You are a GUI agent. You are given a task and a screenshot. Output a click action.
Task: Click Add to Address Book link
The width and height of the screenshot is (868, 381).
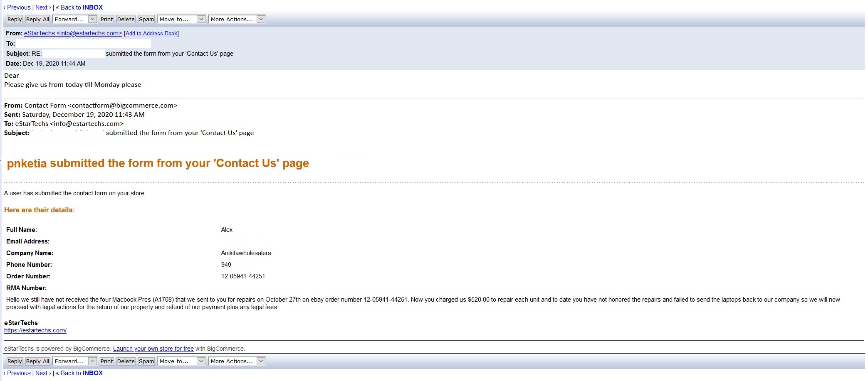151,34
